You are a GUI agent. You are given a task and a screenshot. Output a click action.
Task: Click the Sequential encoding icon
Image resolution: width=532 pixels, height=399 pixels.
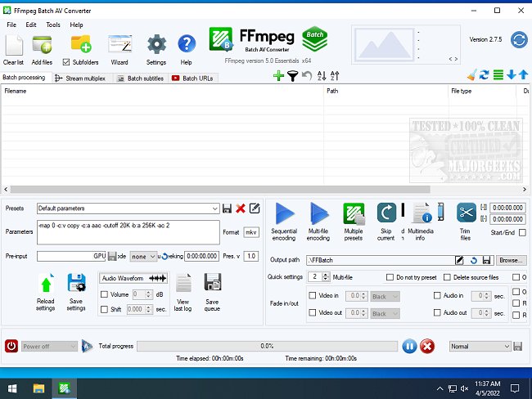coord(284,214)
